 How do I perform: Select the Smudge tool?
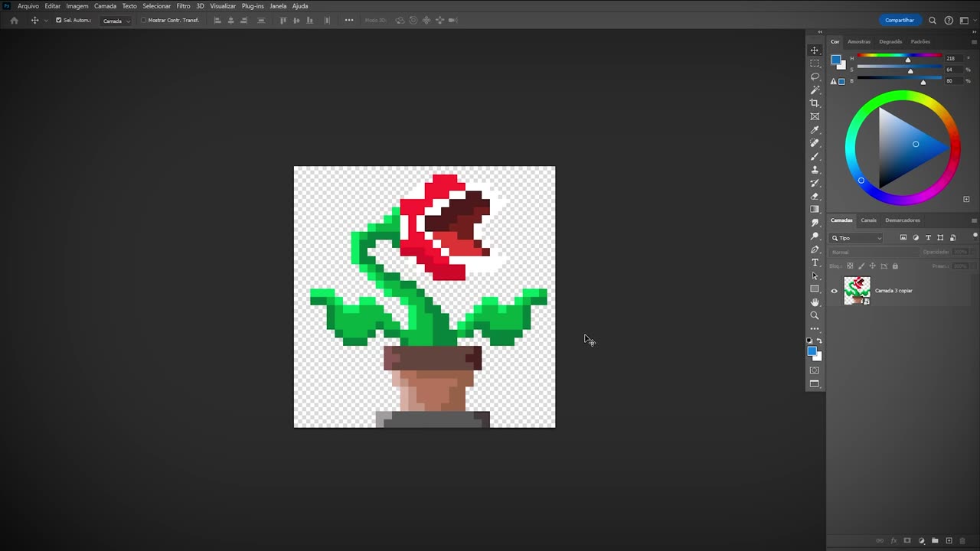pos(815,223)
